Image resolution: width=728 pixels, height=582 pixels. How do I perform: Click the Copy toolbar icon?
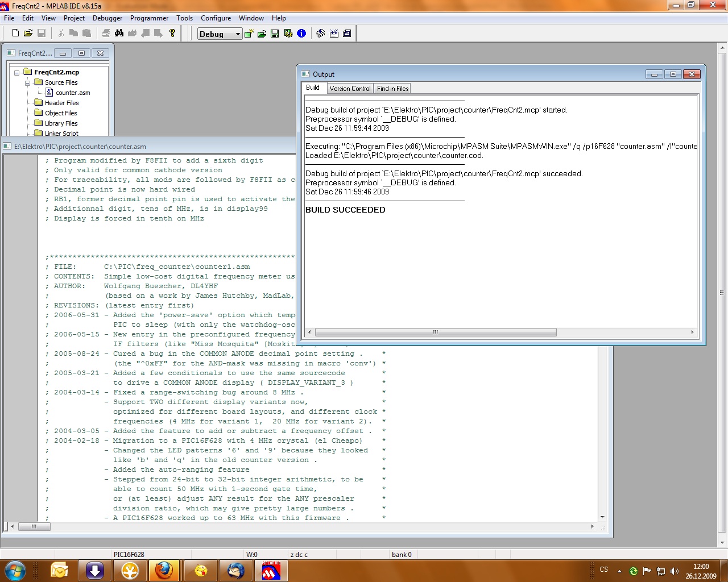[x=73, y=34]
